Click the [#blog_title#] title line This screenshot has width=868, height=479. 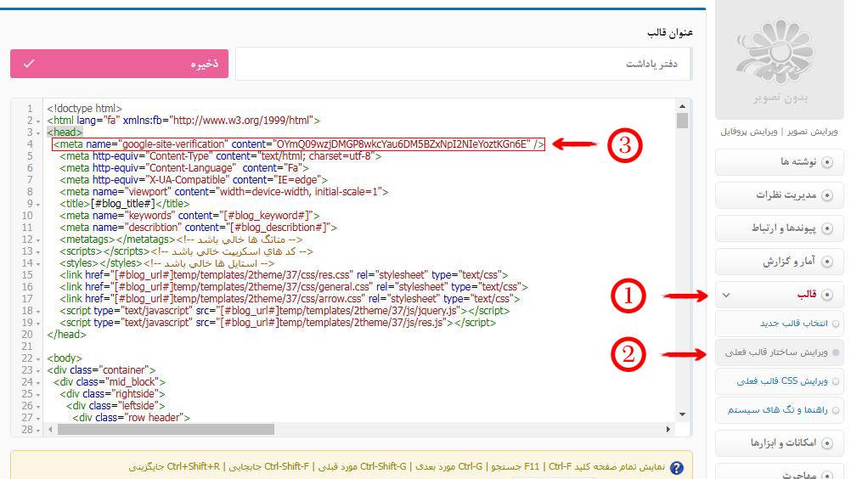coord(125,204)
